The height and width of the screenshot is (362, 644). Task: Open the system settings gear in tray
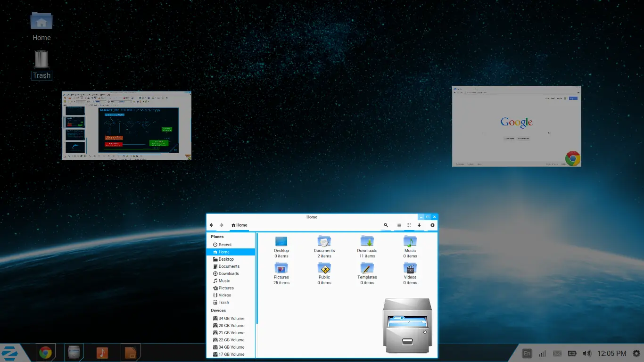point(636,353)
